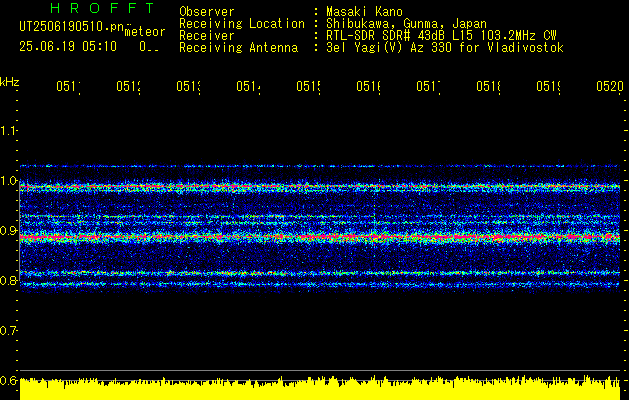This screenshot has height=400, width=629.
Task: Select the file name UT2506190510.pn
Action: pyautogui.click(x=71, y=27)
